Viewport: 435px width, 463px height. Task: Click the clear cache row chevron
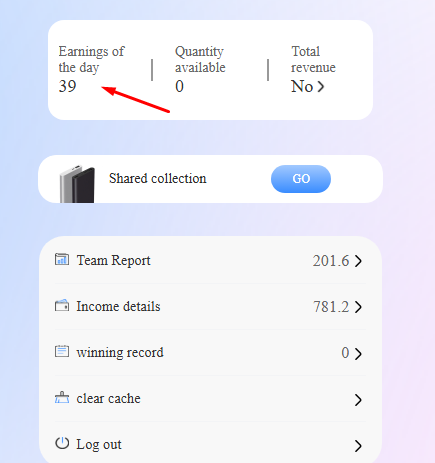click(x=358, y=400)
